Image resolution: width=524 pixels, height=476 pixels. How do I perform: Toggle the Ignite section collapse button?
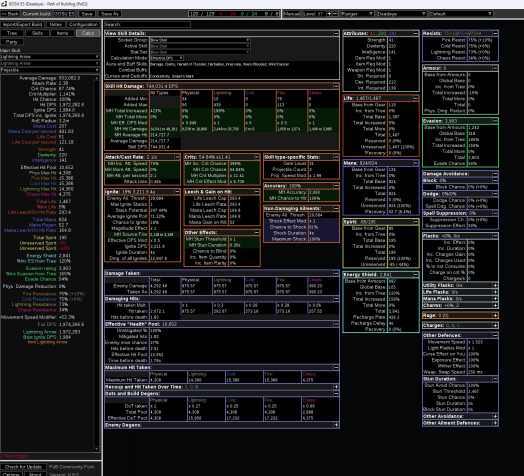177,192
